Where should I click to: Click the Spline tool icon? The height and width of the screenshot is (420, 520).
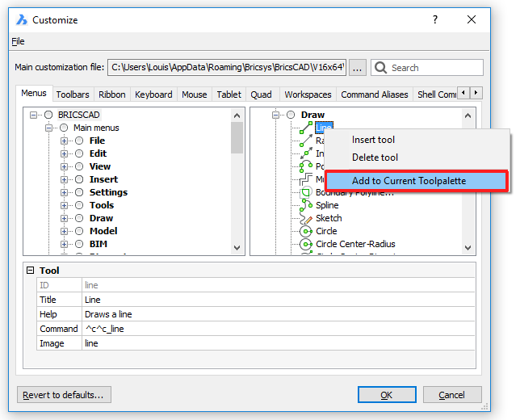(x=306, y=205)
